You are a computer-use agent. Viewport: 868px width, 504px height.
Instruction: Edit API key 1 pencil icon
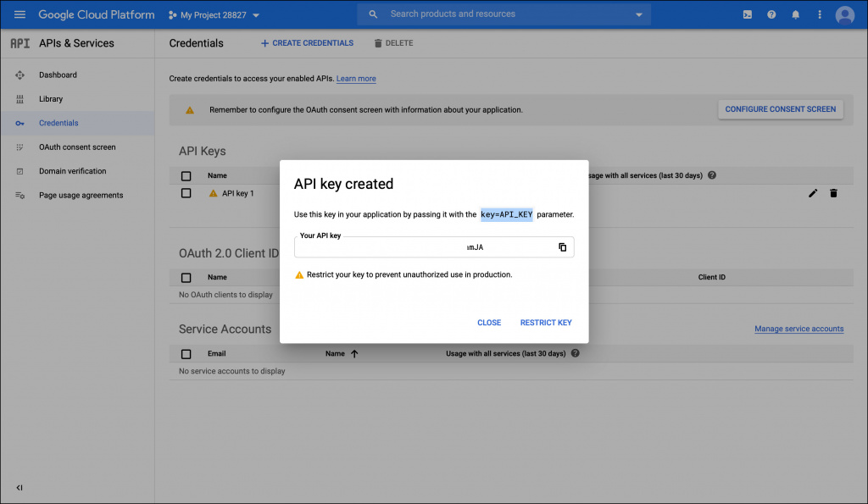[x=813, y=193]
